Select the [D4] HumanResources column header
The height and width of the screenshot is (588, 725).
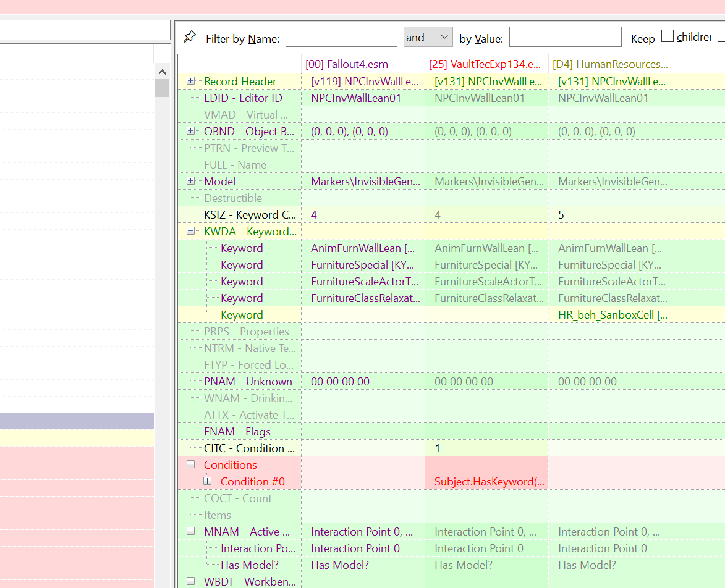(x=610, y=64)
